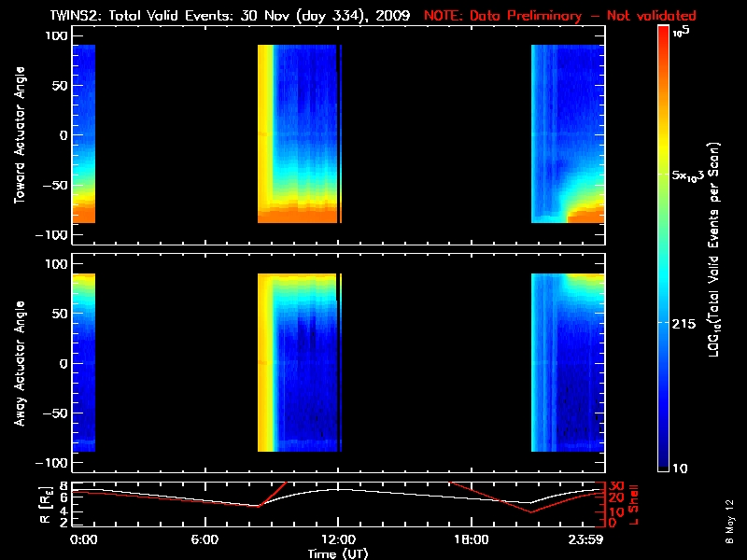Click the 12:00 (UT) time axis label
This screenshot has height=560, width=747.
pos(337,539)
